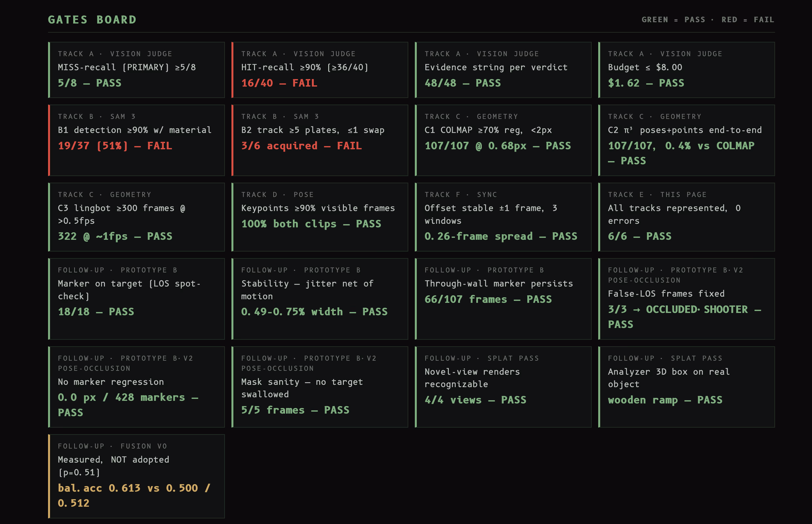
Task: Open Through-wall marker 66/107 frames card
Action: (503, 299)
